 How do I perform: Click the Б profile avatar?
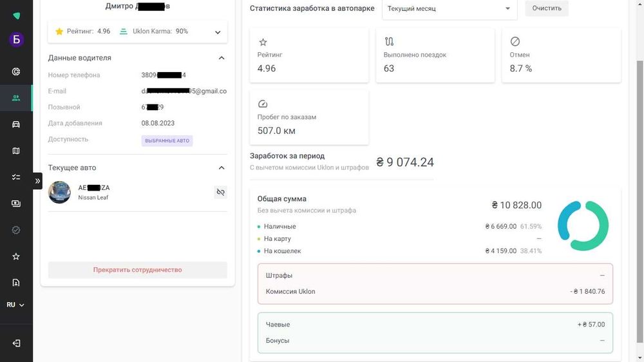[x=16, y=40]
